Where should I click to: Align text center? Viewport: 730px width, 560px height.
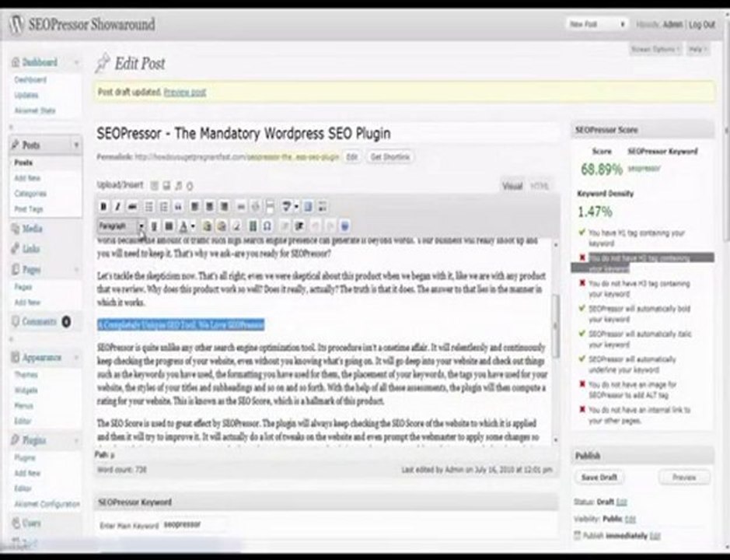(209, 206)
